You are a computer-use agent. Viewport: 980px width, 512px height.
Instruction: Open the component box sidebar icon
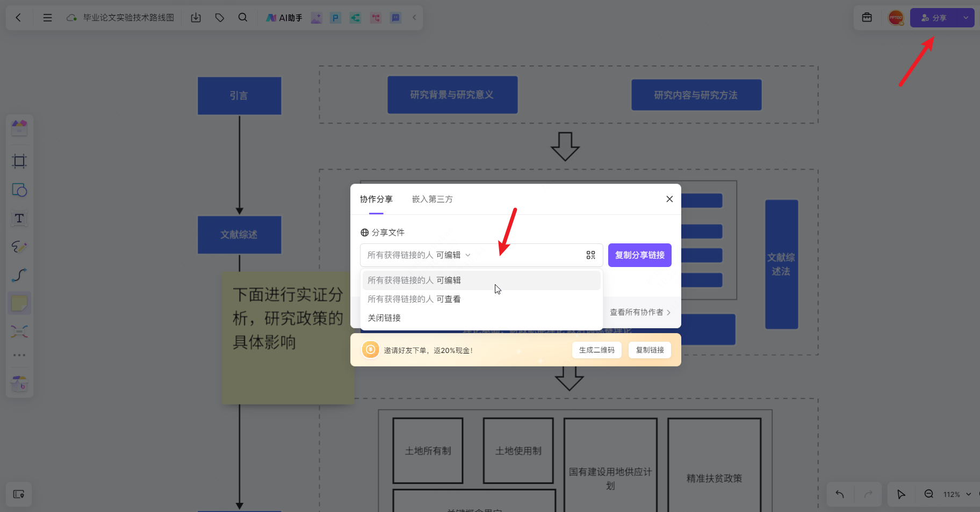point(19,384)
